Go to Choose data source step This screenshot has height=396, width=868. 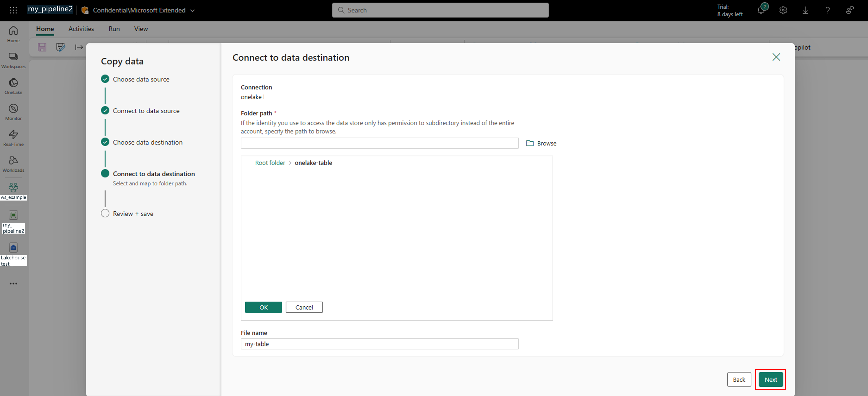click(x=141, y=79)
